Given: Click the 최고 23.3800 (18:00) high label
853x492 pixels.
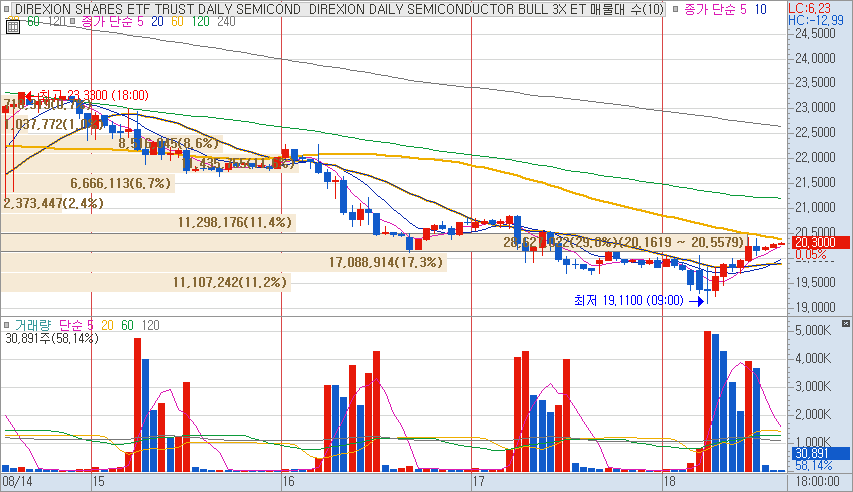Looking at the screenshot, I should coord(93,96).
